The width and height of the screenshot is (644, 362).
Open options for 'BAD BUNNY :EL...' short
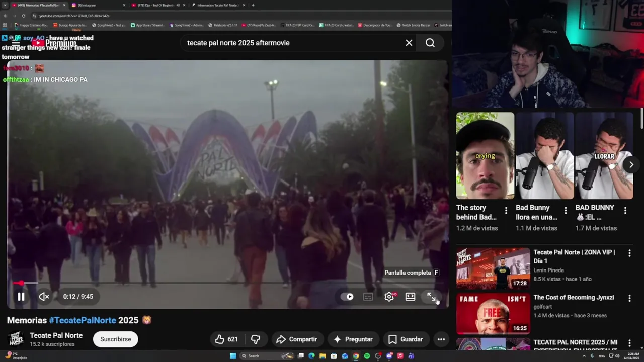click(x=625, y=211)
